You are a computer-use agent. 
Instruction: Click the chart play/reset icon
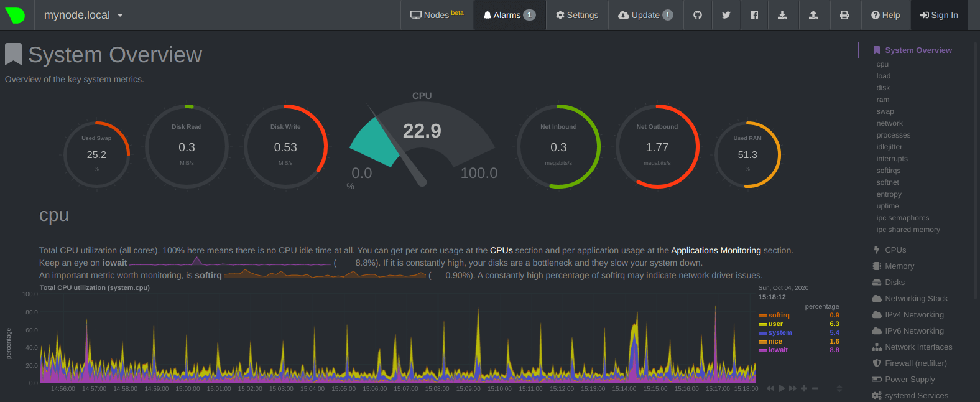click(x=782, y=388)
